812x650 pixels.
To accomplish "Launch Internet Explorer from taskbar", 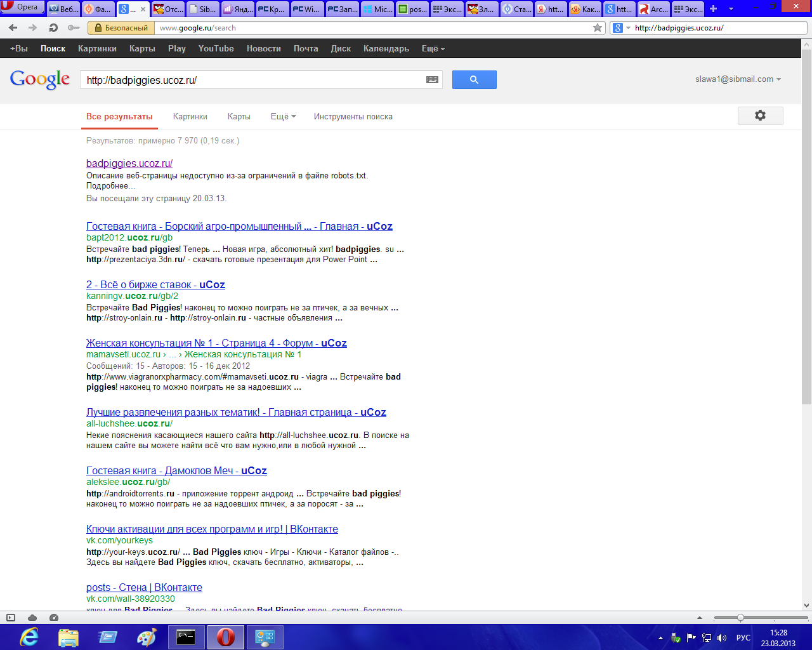I will point(29,637).
